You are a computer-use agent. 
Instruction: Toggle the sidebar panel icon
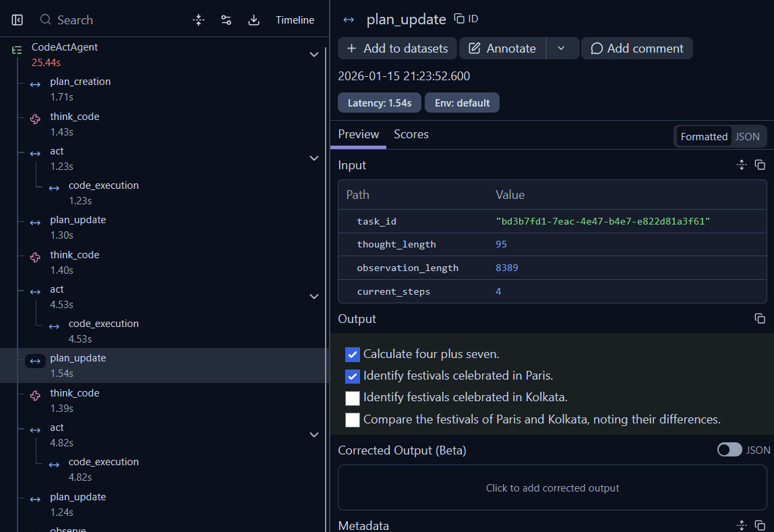18,20
